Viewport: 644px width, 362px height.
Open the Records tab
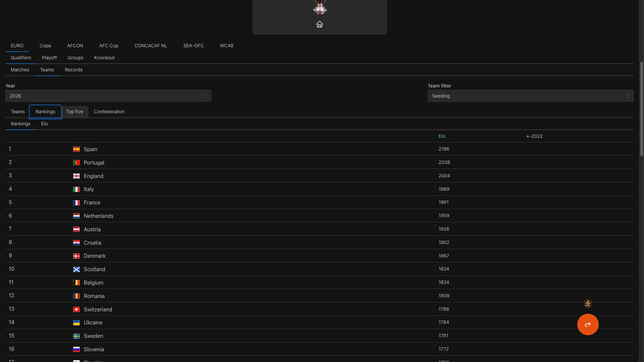tap(73, 70)
